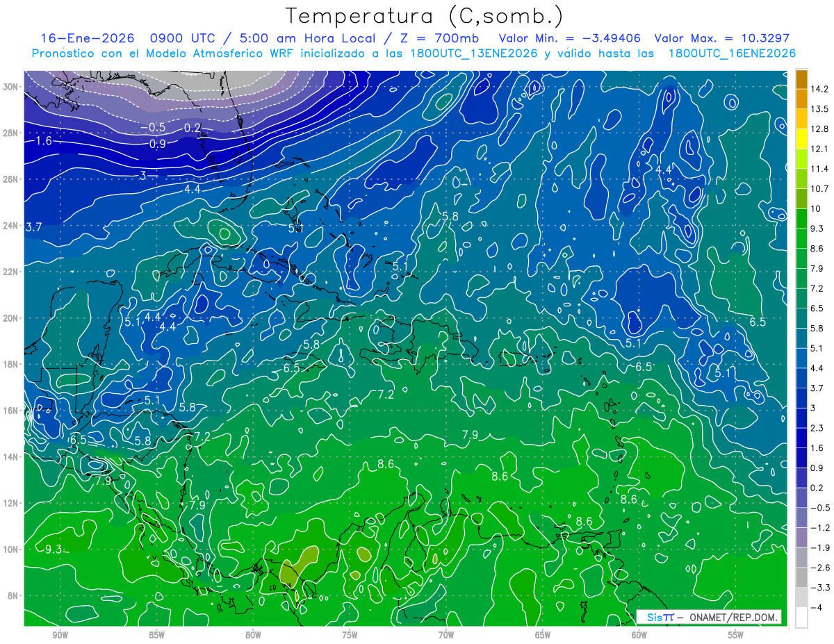Click the "12.8" colorbar label
Image resolution: width=834 pixels, height=644 pixels.
click(x=819, y=129)
